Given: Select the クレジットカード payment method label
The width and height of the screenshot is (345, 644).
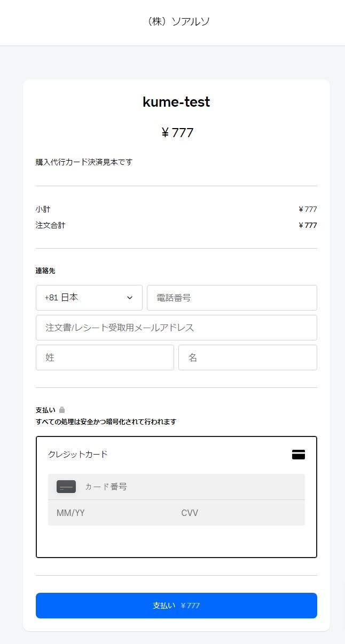Looking at the screenshot, I should (x=78, y=455).
